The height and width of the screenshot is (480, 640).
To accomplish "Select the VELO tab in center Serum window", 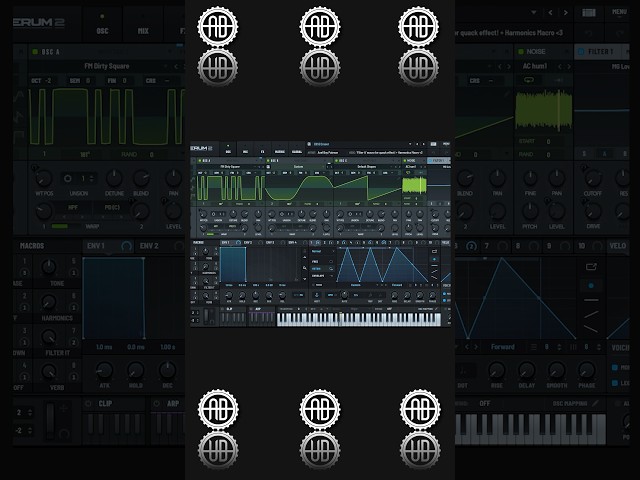I will (x=446, y=242).
